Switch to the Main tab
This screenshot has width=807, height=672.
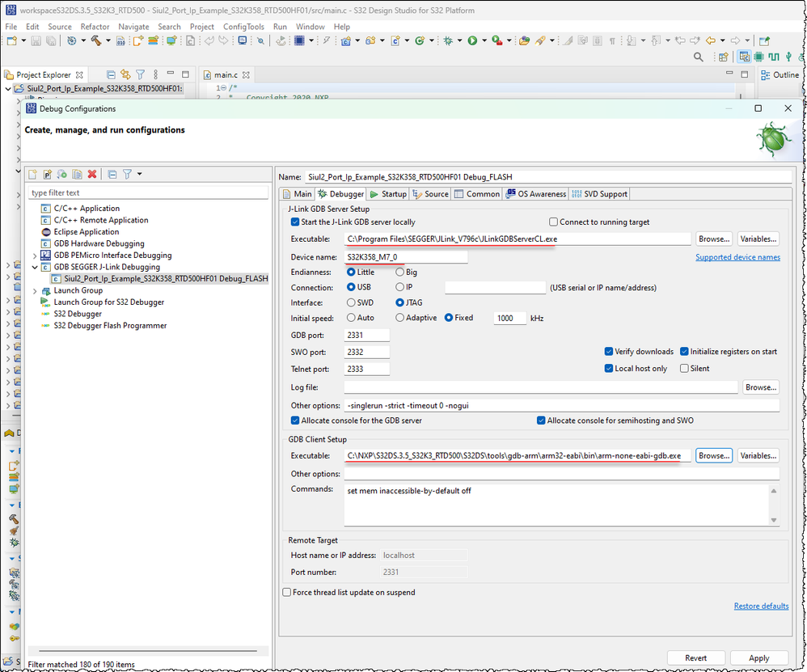pos(298,194)
